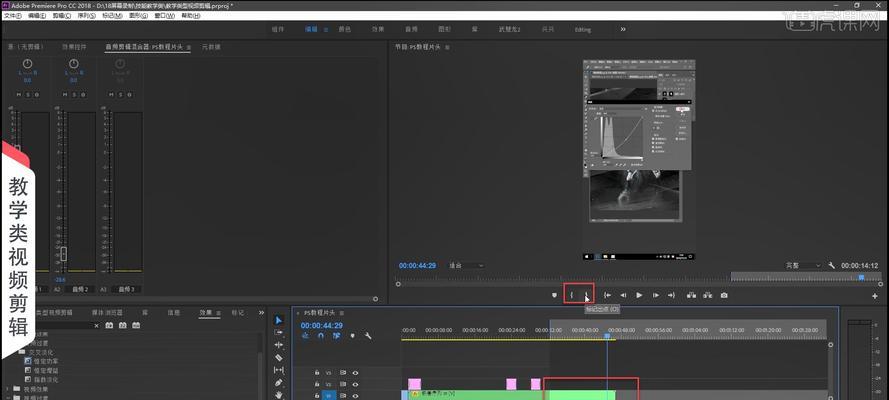The width and height of the screenshot is (889, 400).
Task: Adjust audio track 1 pan knob
Action: coord(27,64)
